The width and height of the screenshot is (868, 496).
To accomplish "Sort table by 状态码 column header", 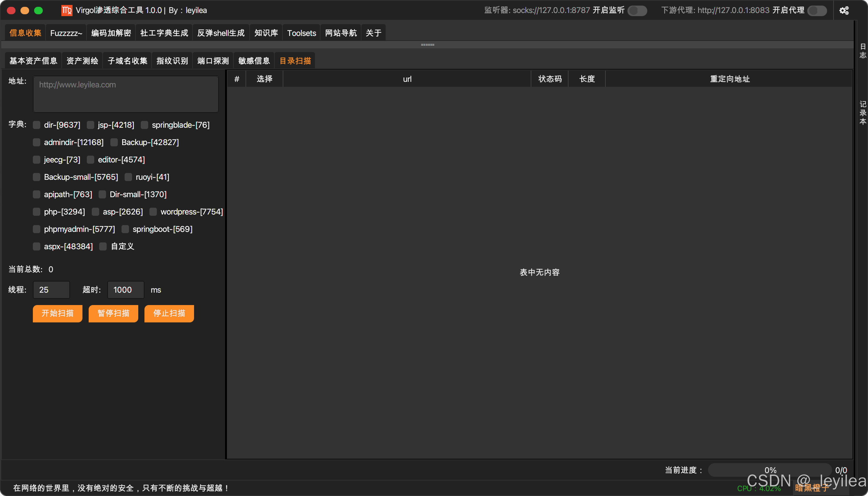I will (550, 79).
